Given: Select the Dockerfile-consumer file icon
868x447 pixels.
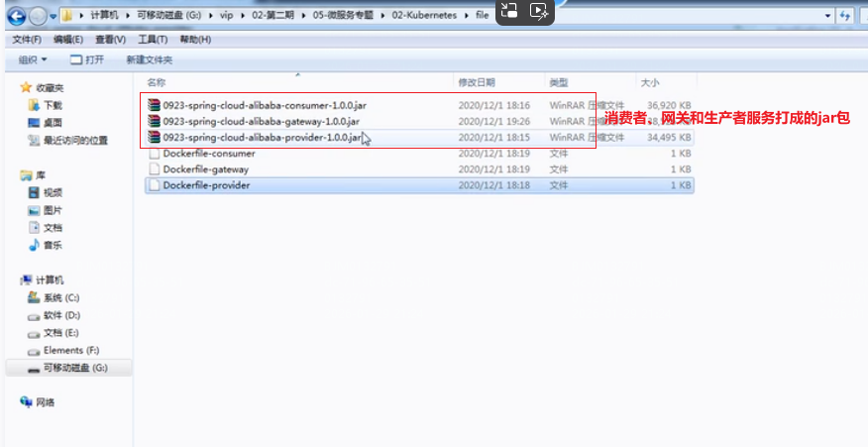Looking at the screenshot, I should 155,154.
